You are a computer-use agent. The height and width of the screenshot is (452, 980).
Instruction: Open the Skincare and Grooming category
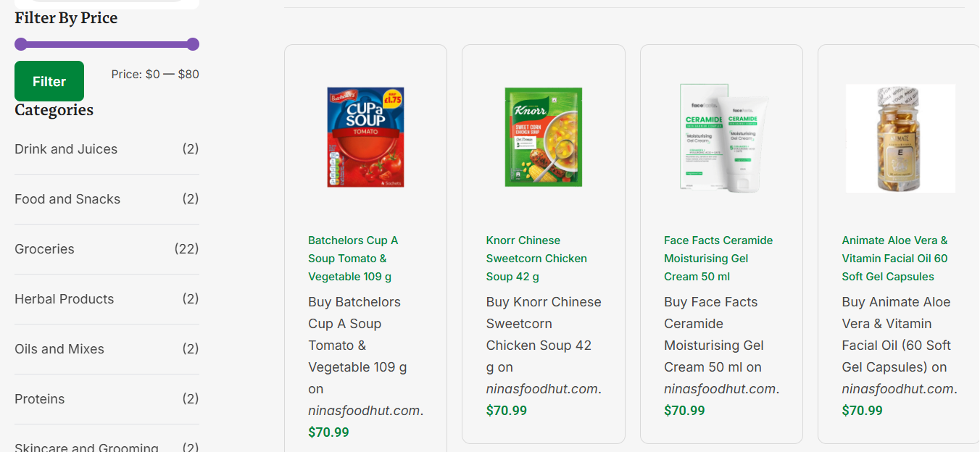coord(86,447)
